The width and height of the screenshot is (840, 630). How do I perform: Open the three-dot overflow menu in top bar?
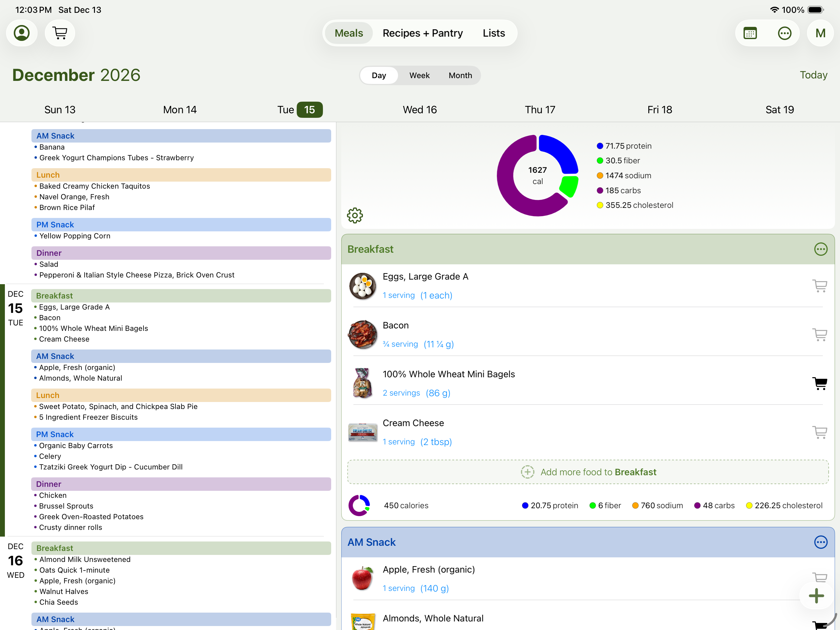pyautogui.click(x=784, y=33)
